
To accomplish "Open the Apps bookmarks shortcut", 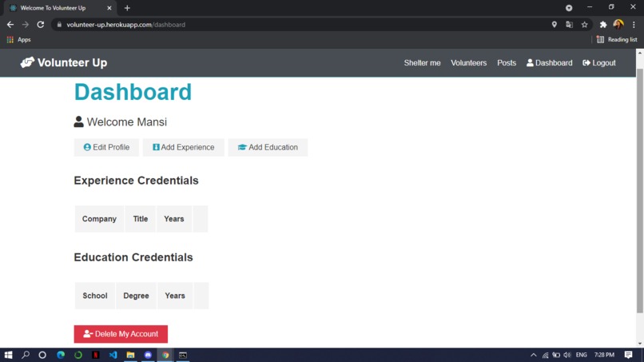I will (19, 39).
